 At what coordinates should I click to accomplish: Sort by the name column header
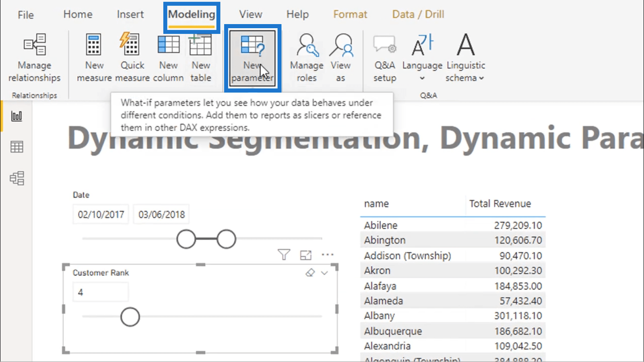point(376,204)
